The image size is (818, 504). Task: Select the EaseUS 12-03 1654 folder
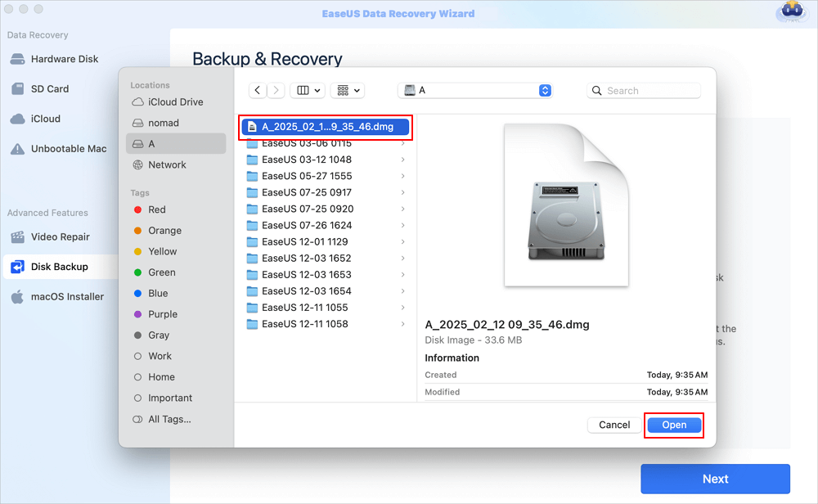326,291
